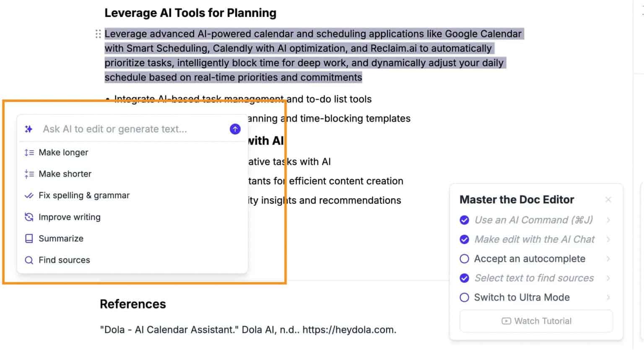Click the Make shorter shrink-lines icon

[29, 174]
